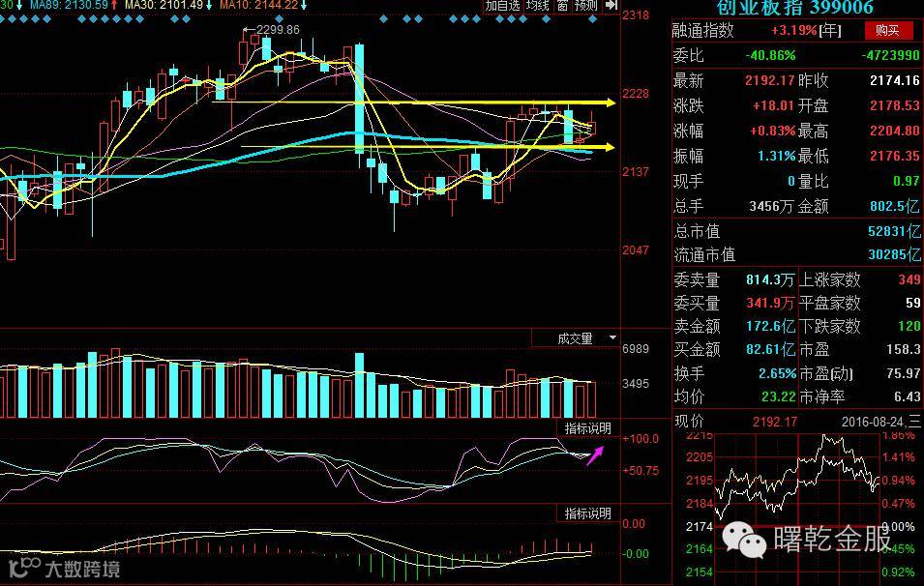Viewport: 924px width, 586px height.
Task: Toggle the 均线 moving average lines
Action: [x=538, y=5]
